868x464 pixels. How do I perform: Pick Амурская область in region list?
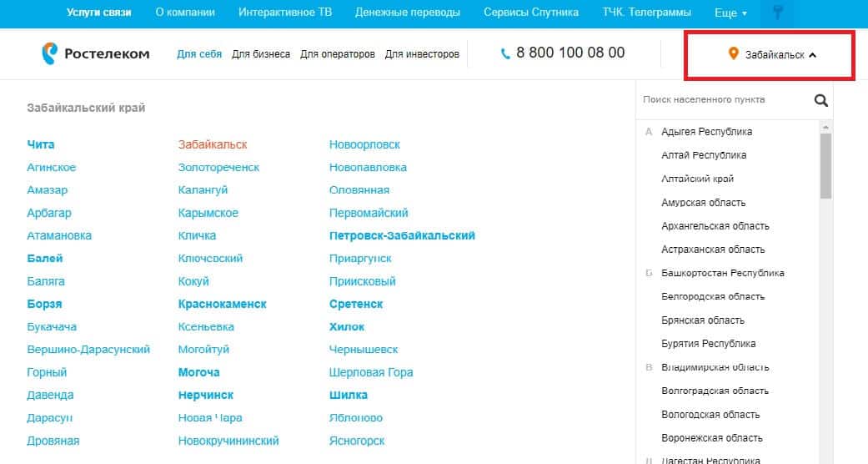(703, 203)
